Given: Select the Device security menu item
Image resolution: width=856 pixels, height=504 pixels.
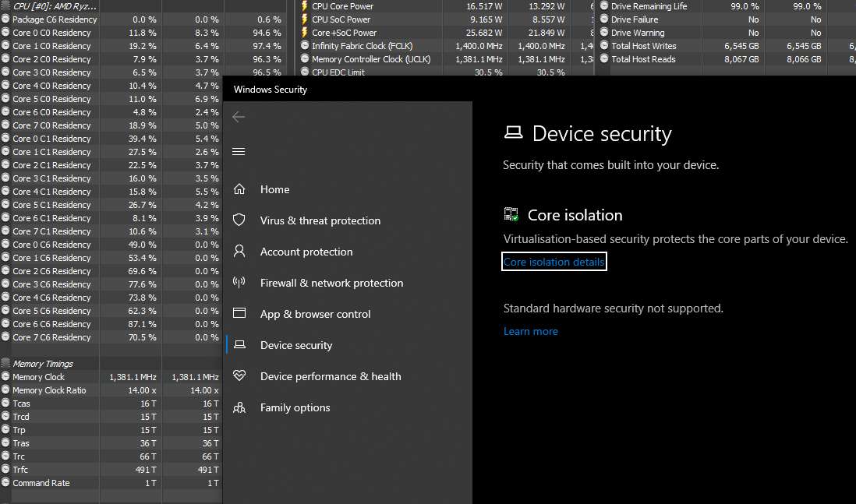Looking at the screenshot, I should (x=296, y=345).
